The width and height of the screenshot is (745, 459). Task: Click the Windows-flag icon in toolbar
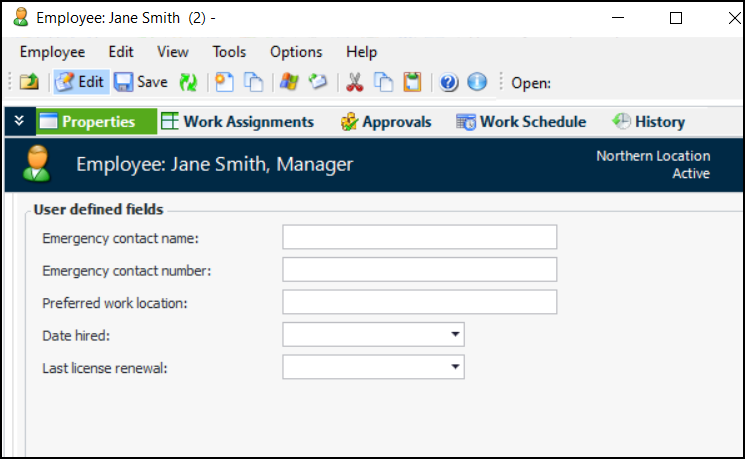[288, 83]
